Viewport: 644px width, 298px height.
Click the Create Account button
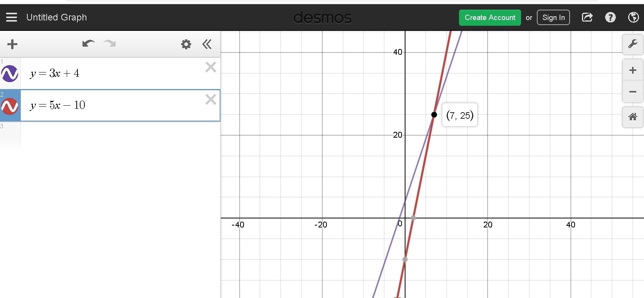(490, 18)
